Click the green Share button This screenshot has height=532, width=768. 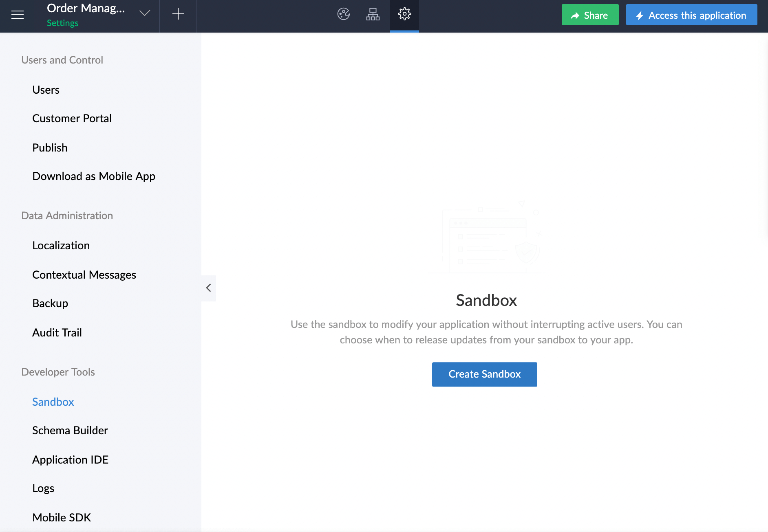[x=590, y=15]
